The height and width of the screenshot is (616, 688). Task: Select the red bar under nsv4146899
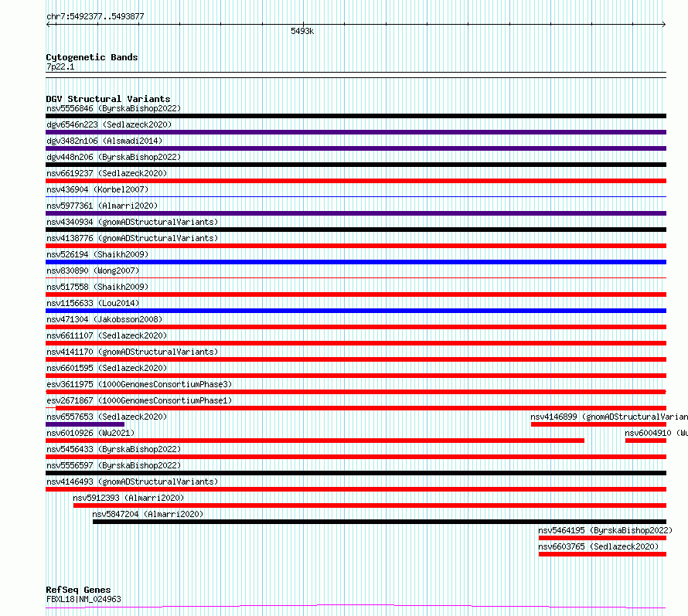click(x=598, y=424)
